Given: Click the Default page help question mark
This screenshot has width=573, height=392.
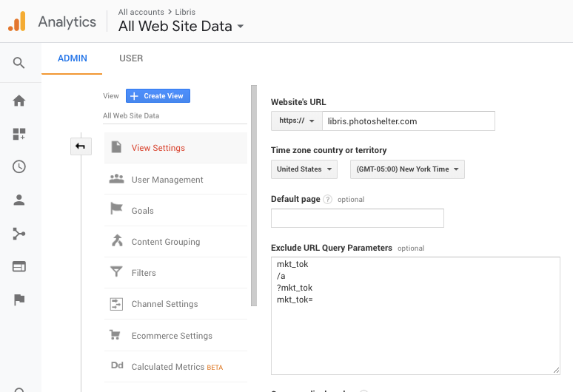Looking at the screenshot, I should pos(328,199).
